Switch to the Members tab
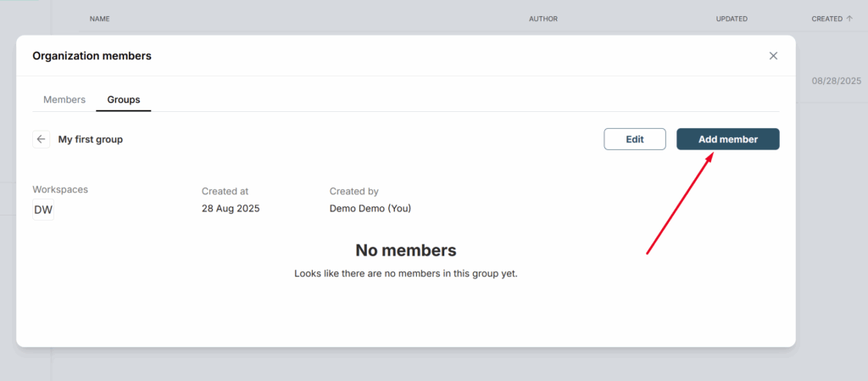Viewport: 868px width, 381px height. coord(64,99)
